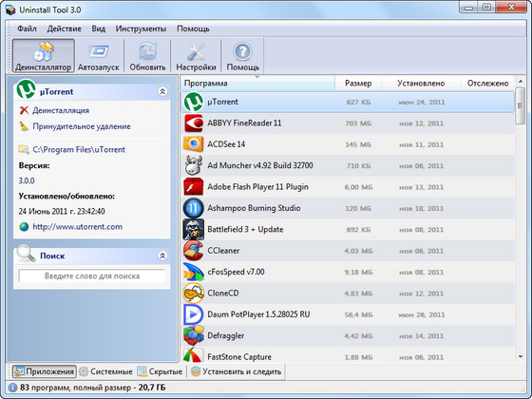The height and width of the screenshot is (399, 532).
Task: Sort list by Отслежено column
Action: coord(487,84)
